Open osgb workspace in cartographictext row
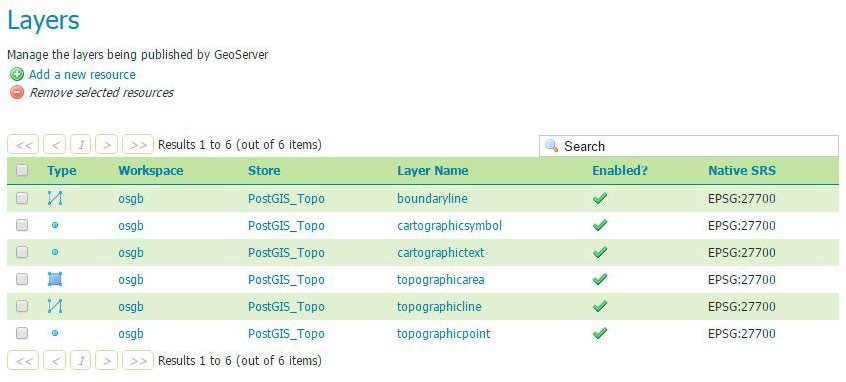Image resolution: width=846 pixels, height=382 pixels. (x=131, y=253)
